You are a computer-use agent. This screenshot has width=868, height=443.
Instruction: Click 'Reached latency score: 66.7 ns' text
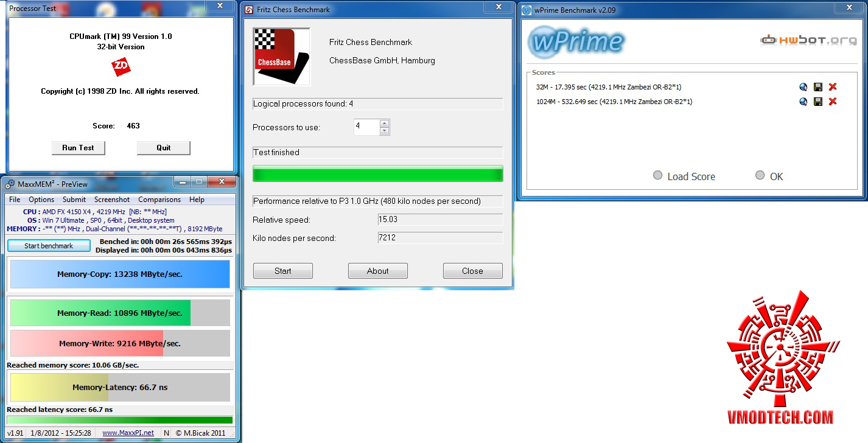click(60, 410)
